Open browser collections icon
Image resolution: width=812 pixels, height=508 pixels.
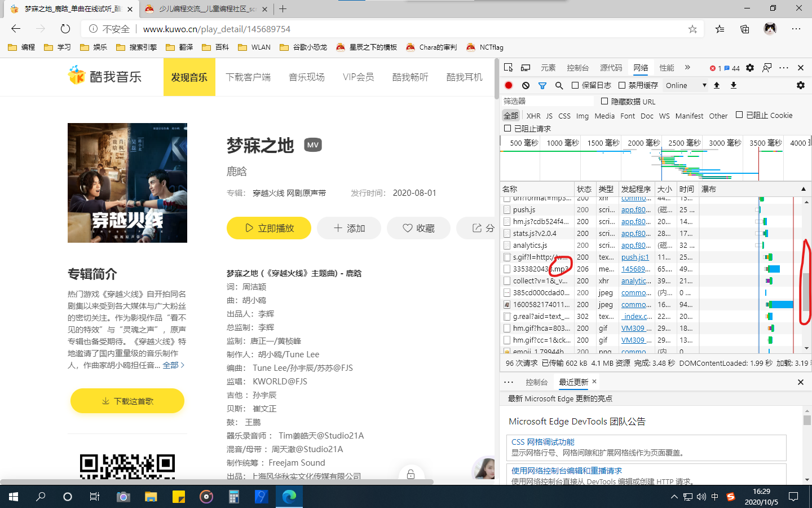tap(745, 29)
